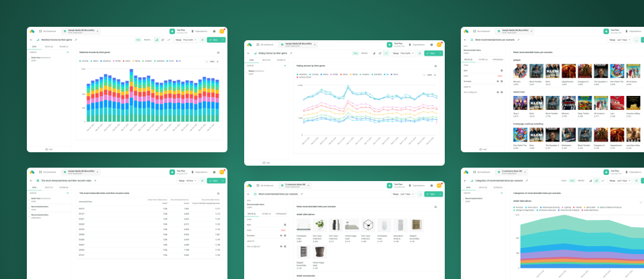
Task: Toggle Scenario eye icon in Sample Media recommended window
Action: (x=498, y=81)
